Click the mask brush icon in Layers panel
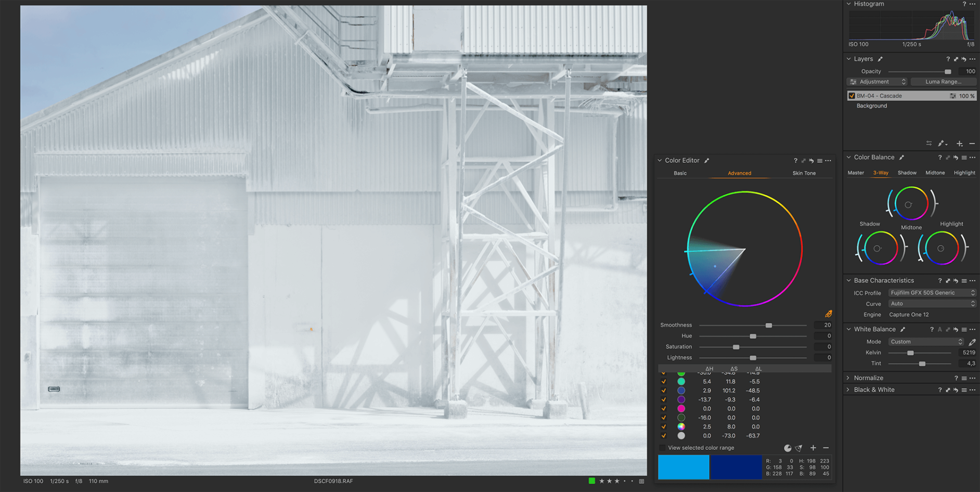The width and height of the screenshot is (980, 492). [941, 144]
